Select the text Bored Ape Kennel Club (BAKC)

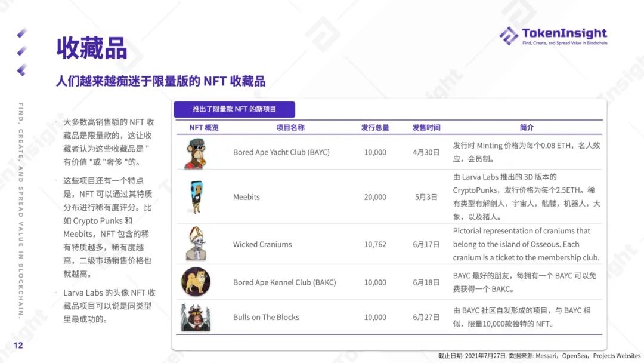pos(284,282)
